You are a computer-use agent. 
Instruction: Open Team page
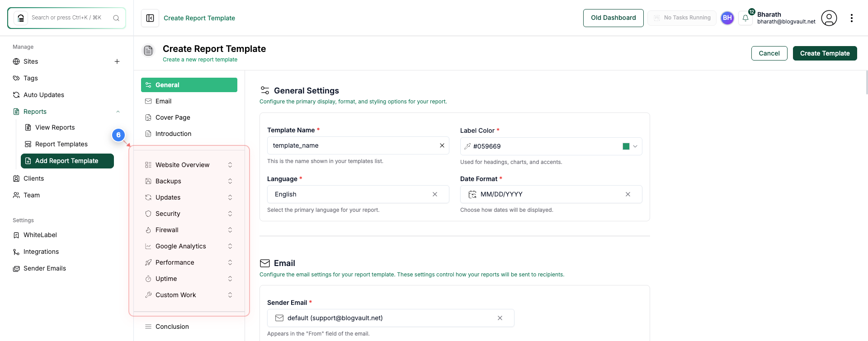32,195
